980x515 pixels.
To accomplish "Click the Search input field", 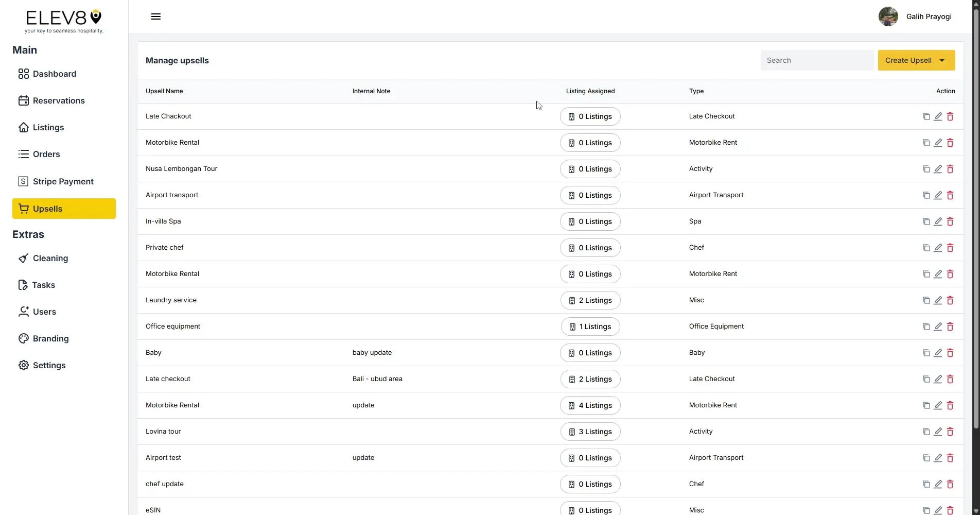I will pos(816,60).
